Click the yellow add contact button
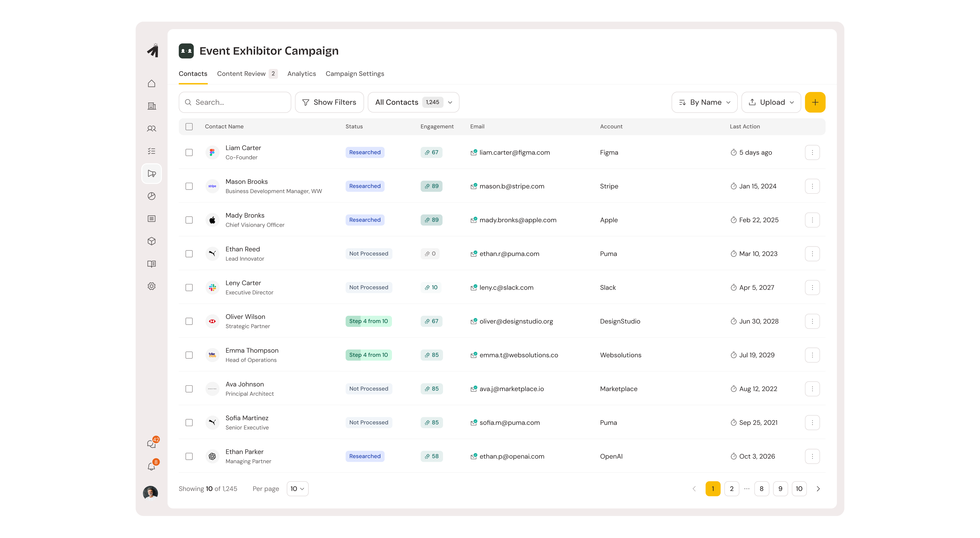Viewport: 980px width, 538px height. (815, 102)
